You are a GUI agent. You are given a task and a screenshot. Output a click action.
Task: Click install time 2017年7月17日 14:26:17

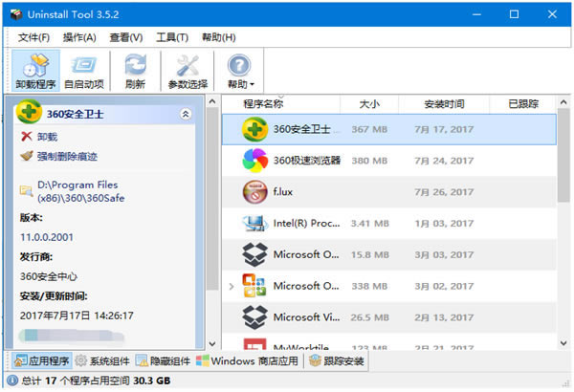(77, 316)
